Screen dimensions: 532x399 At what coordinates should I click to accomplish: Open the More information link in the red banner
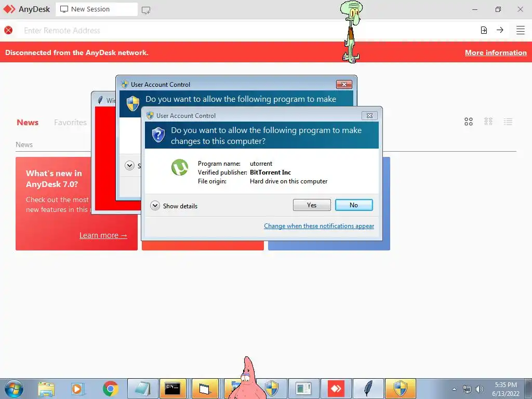pos(496,52)
